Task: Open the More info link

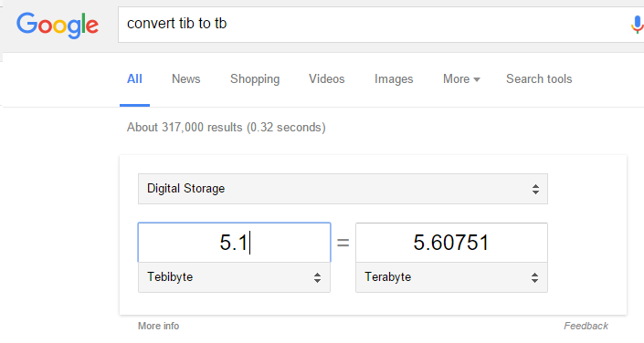Action: (159, 326)
